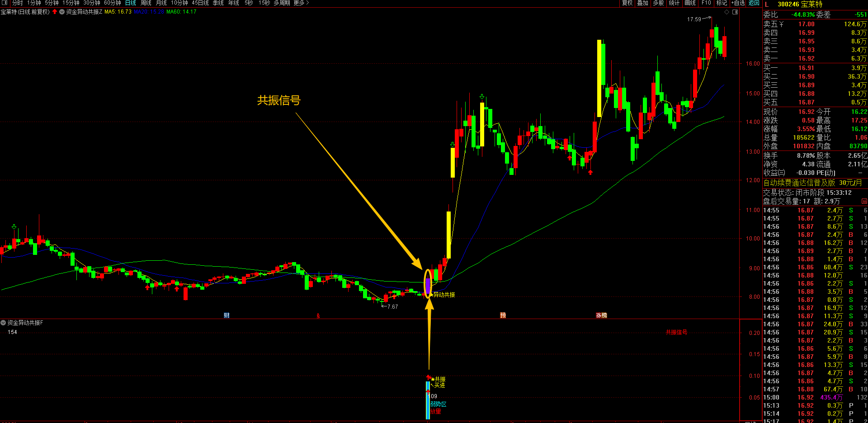Click the 标记 mark button

722,3
